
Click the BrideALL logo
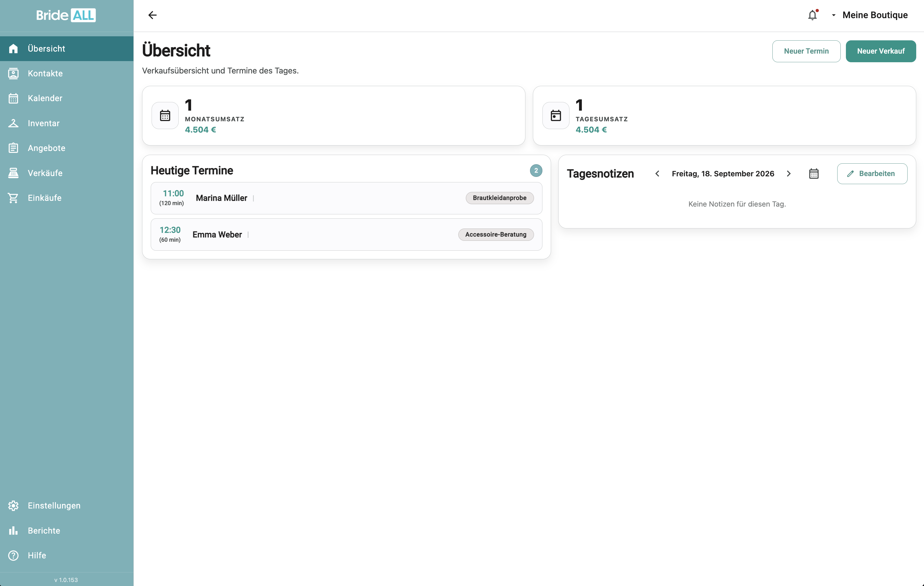[x=66, y=15]
